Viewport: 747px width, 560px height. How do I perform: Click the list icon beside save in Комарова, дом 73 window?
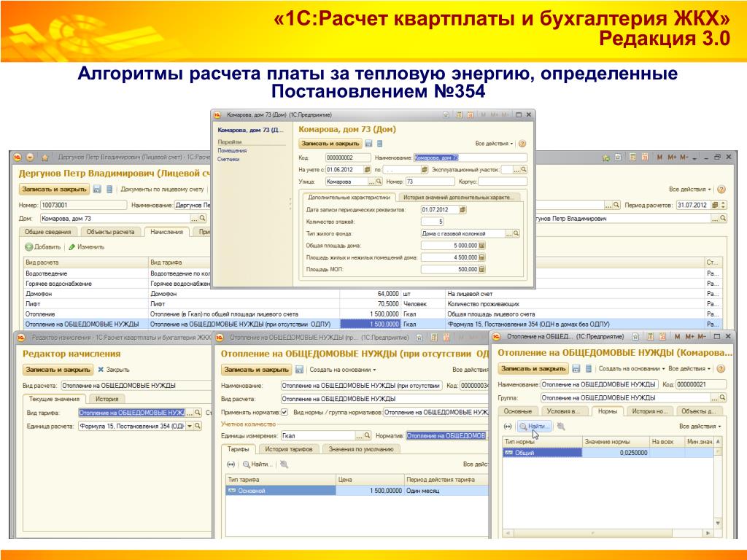click(379, 144)
